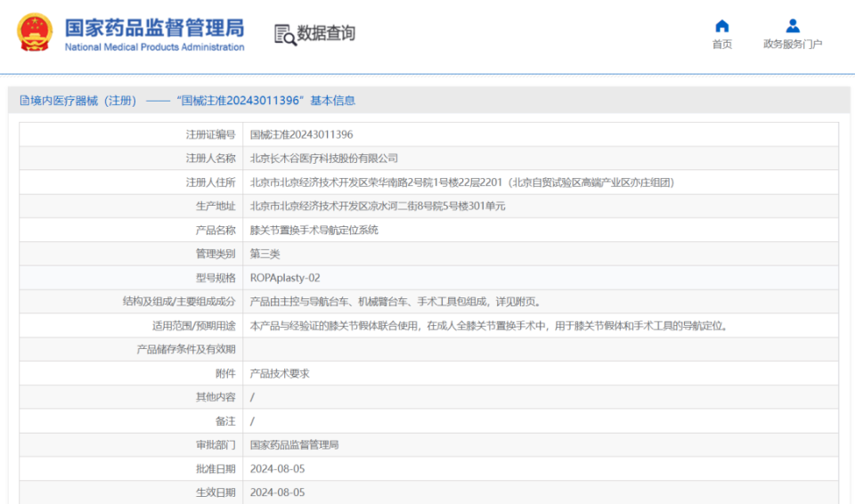Viewport: 855px width, 504px height.
Task: Click the 政务服务门户 person icon
Action: point(793,26)
